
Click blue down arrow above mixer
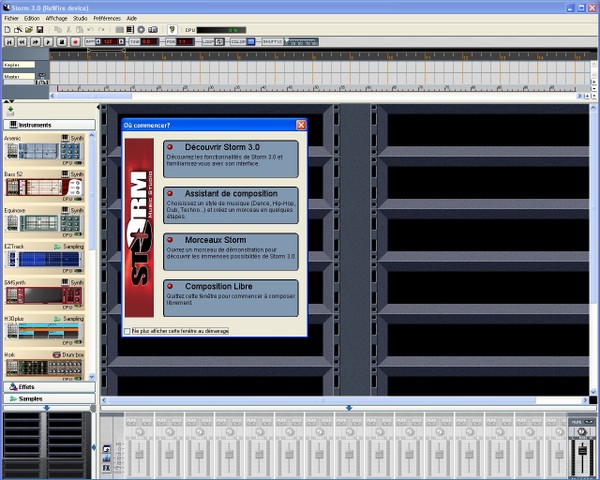pyautogui.click(x=349, y=408)
